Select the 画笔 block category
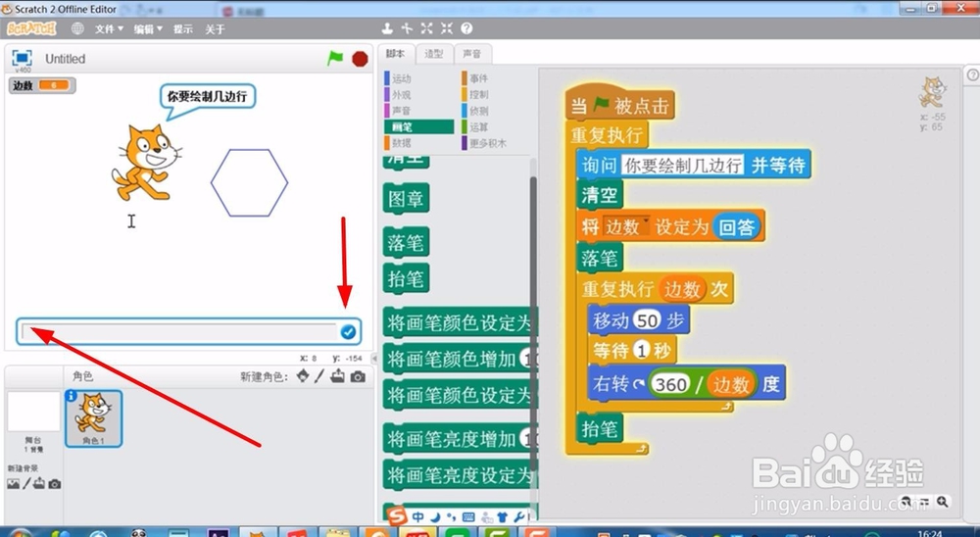The image size is (980, 537). [x=418, y=127]
